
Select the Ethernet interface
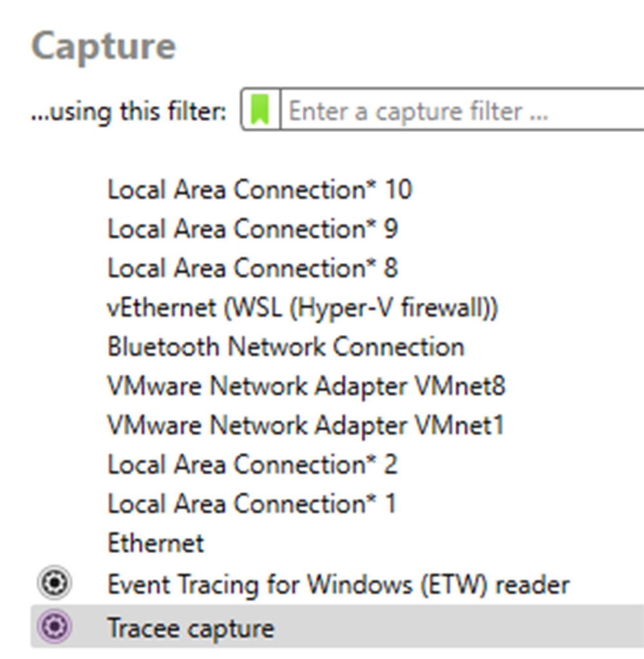(155, 544)
